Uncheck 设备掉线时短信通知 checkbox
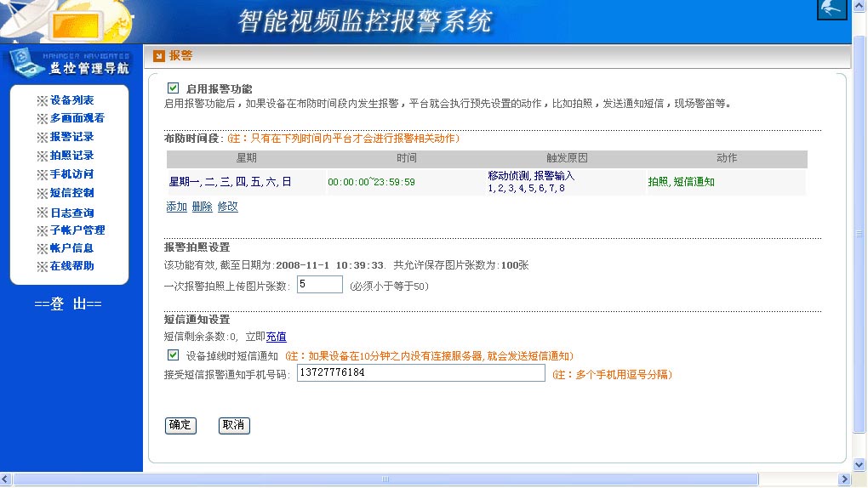This screenshot has width=868, height=488. click(x=174, y=355)
